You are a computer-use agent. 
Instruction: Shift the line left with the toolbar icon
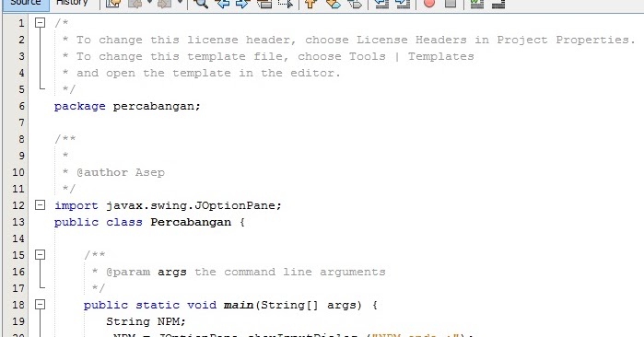(381, 4)
